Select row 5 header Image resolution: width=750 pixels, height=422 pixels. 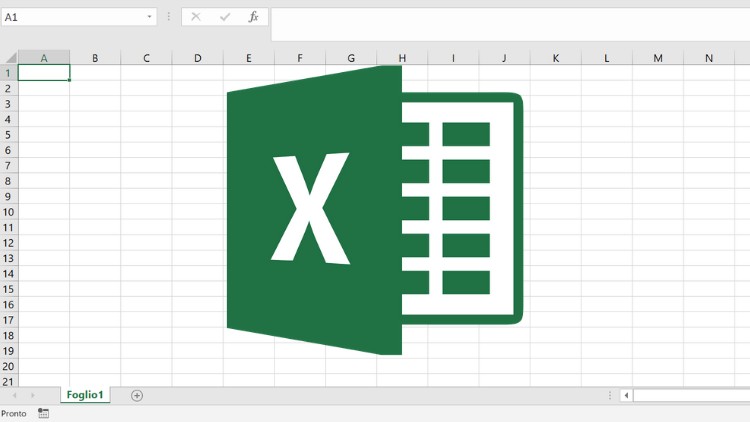(x=9, y=134)
